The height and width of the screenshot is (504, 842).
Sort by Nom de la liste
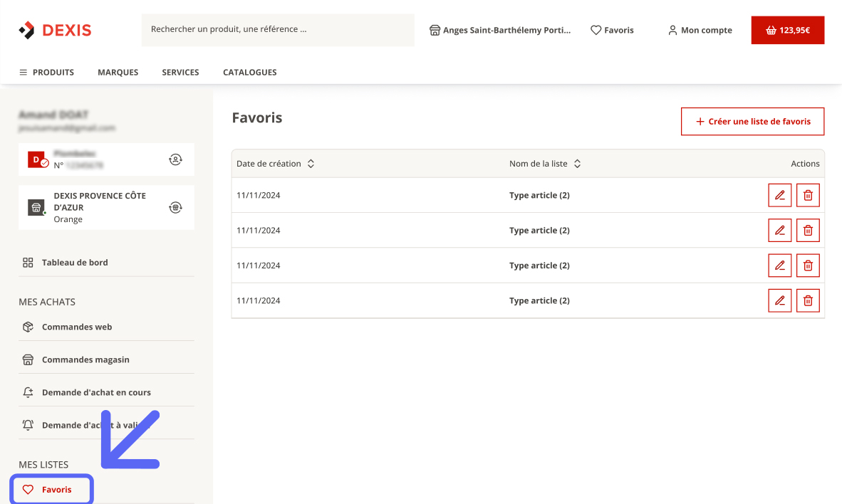[x=545, y=164]
